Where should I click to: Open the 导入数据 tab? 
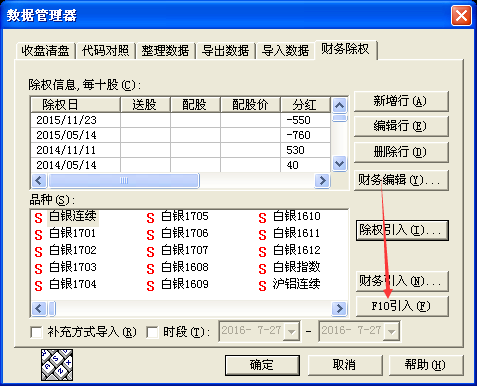point(285,51)
